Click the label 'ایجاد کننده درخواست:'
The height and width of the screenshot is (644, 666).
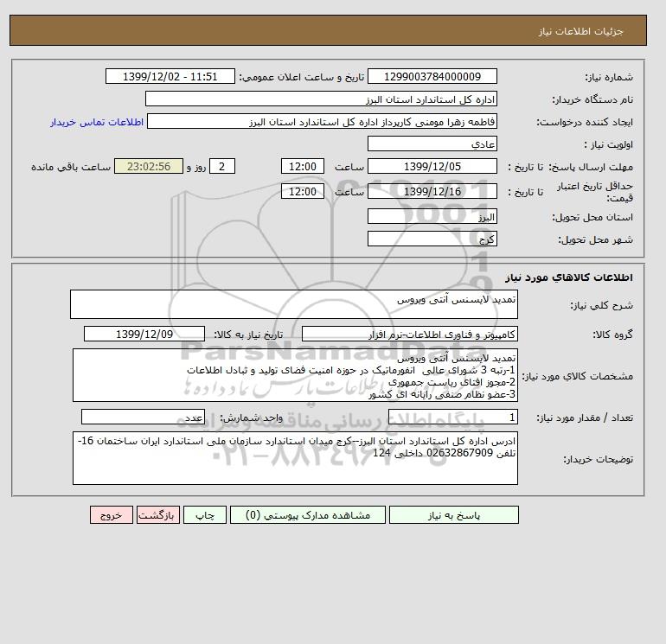click(x=585, y=122)
